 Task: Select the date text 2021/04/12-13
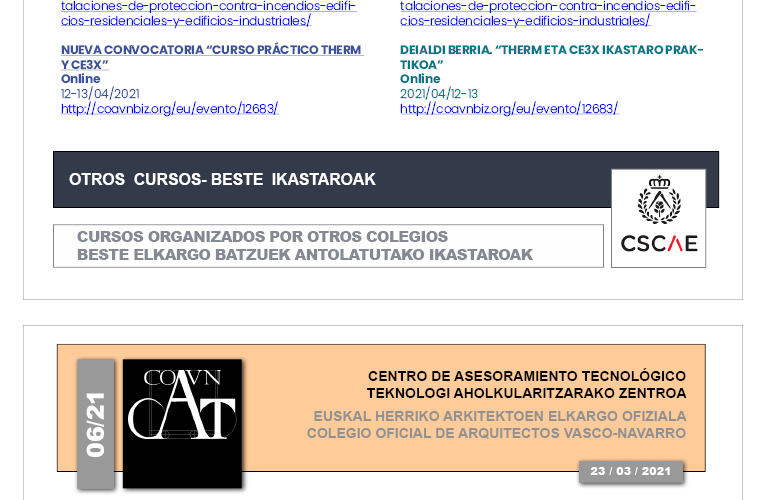coord(439,94)
